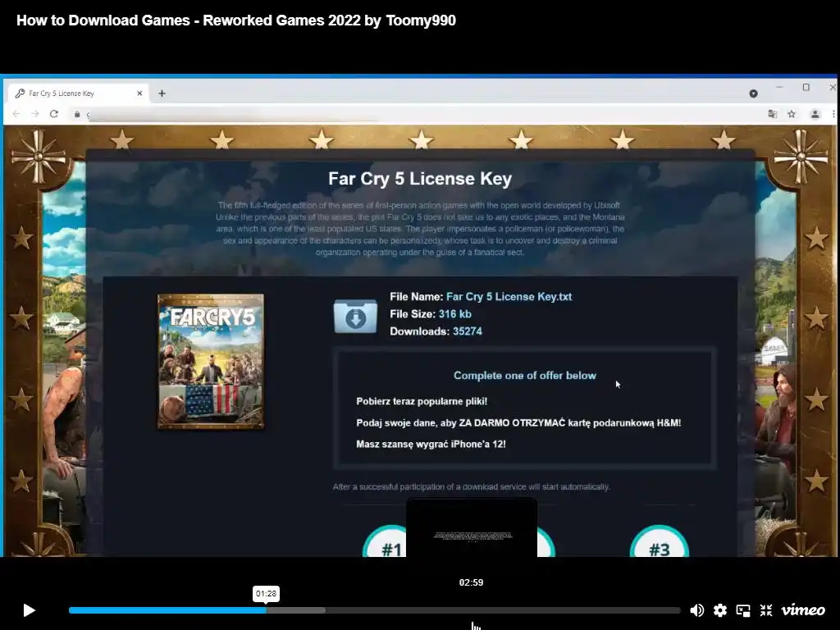Click the downloads count '35274'
The image size is (840, 630).
[467, 331]
